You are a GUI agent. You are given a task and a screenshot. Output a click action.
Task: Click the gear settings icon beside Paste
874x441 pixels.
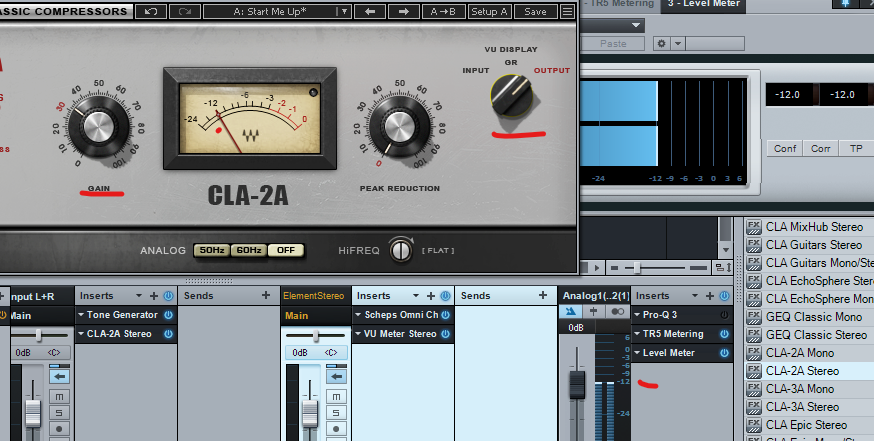[659, 44]
